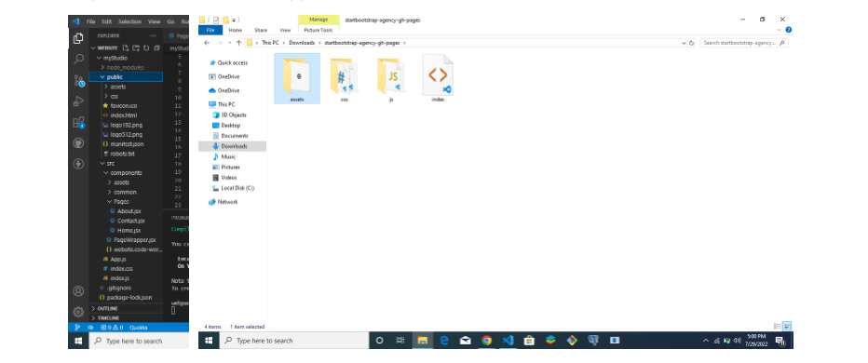
Task: Open File Explorer help icon
Action: click(x=788, y=30)
